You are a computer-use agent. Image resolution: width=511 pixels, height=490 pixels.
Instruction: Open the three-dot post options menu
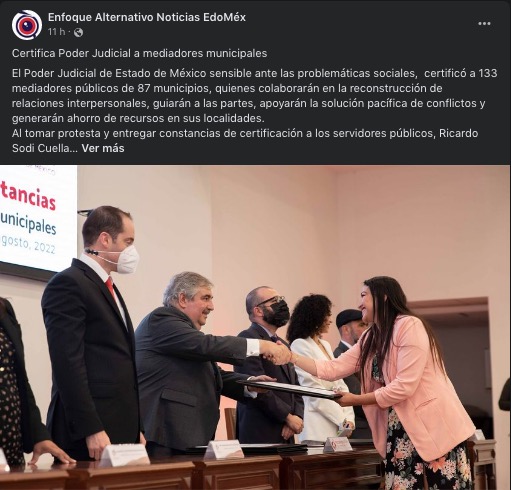coord(484,24)
